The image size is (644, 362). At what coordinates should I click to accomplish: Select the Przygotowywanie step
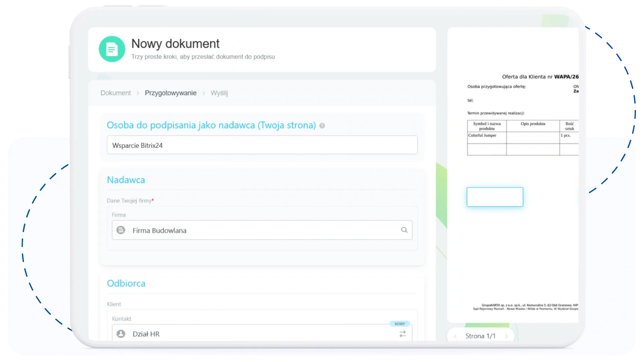coord(170,93)
